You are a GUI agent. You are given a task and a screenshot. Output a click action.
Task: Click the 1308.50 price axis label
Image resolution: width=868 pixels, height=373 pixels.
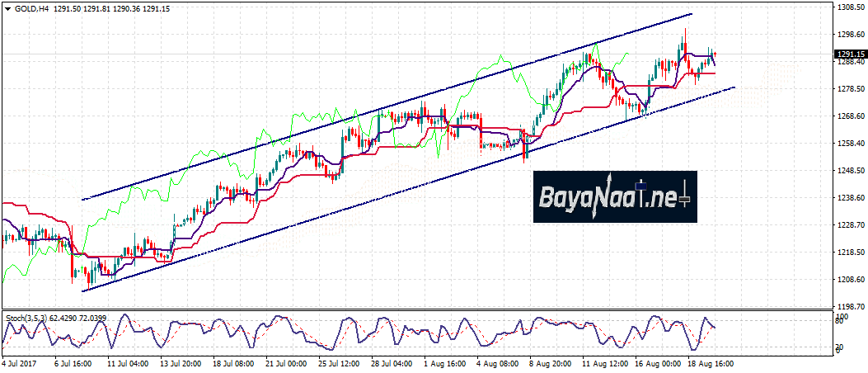849,7
